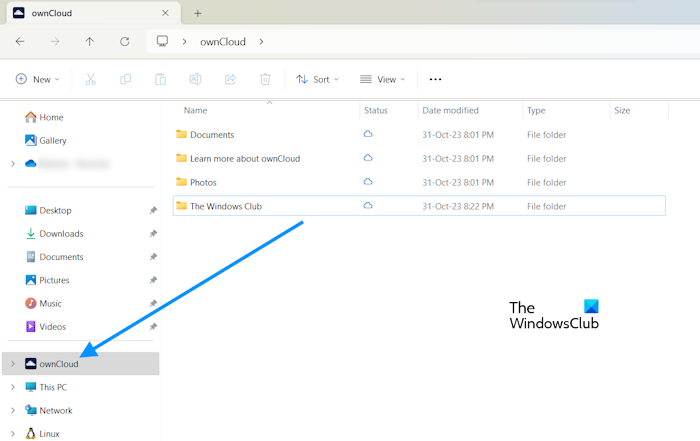The height and width of the screenshot is (441, 700).
Task: Click the pin icon next to Pictures
Action: pos(153,280)
